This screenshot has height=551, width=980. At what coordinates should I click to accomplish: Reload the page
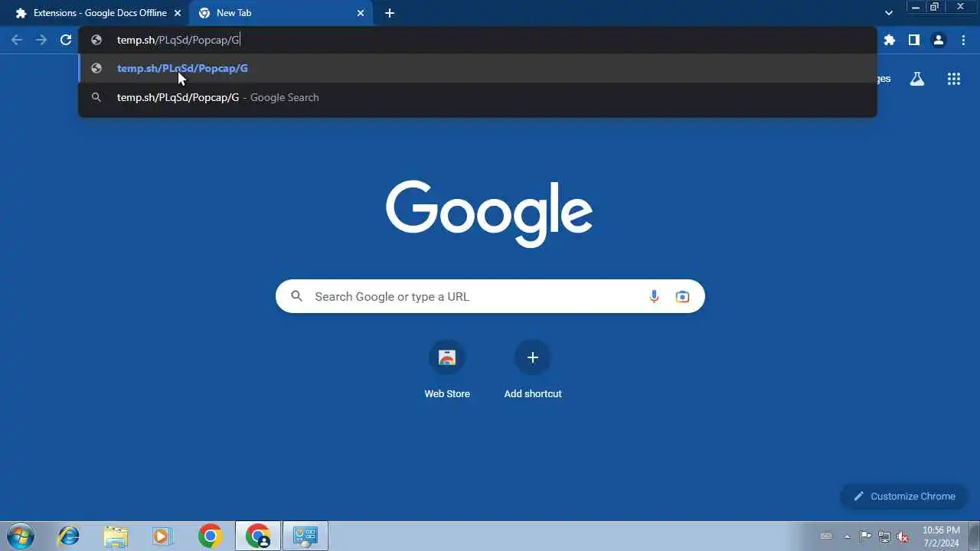tap(66, 40)
